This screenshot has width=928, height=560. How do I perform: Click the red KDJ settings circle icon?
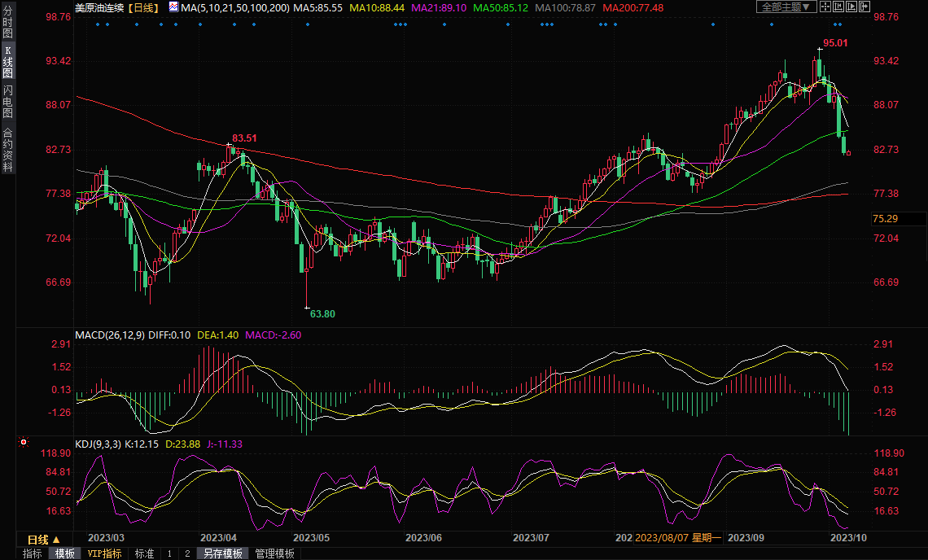[x=24, y=443]
